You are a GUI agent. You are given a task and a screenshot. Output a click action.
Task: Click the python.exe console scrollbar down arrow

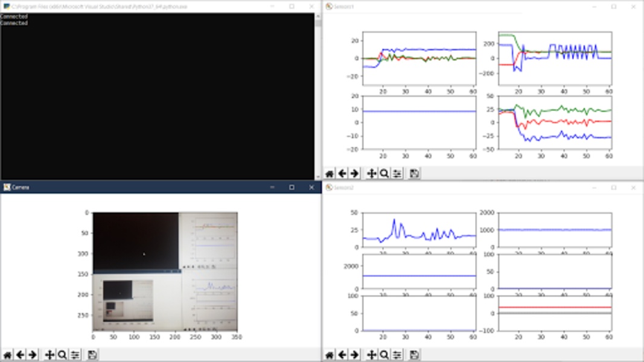click(318, 177)
